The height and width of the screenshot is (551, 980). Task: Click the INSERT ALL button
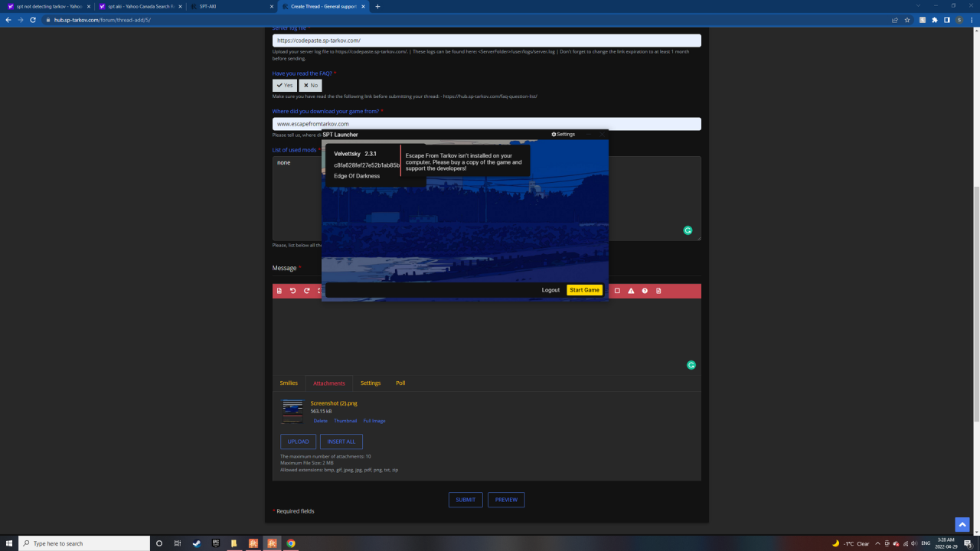click(341, 442)
